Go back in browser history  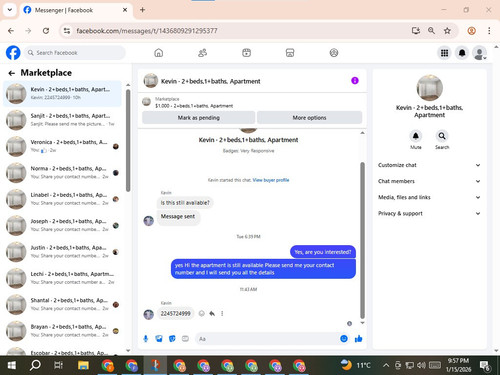11,31
